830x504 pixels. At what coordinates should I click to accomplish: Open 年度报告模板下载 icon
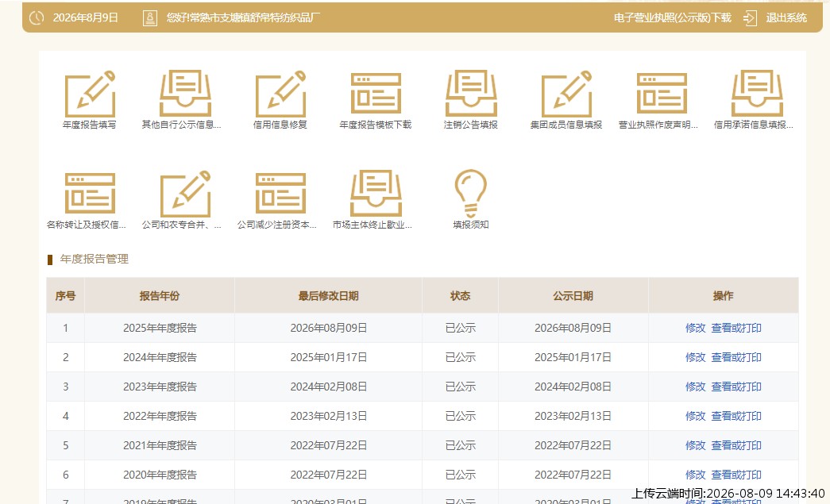pyautogui.click(x=376, y=94)
